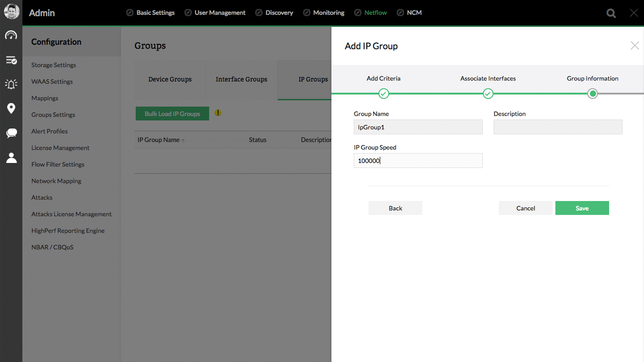This screenshot has width=644, height=362.
Task: Click the inventory list icon in sidebar
Action: click(11, 60)
